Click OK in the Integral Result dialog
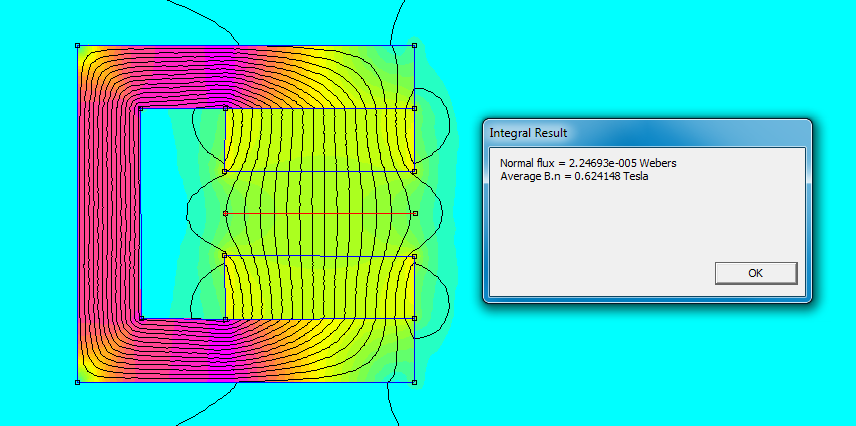The height and width of the screenshot is (426, 856). point(755,273)
